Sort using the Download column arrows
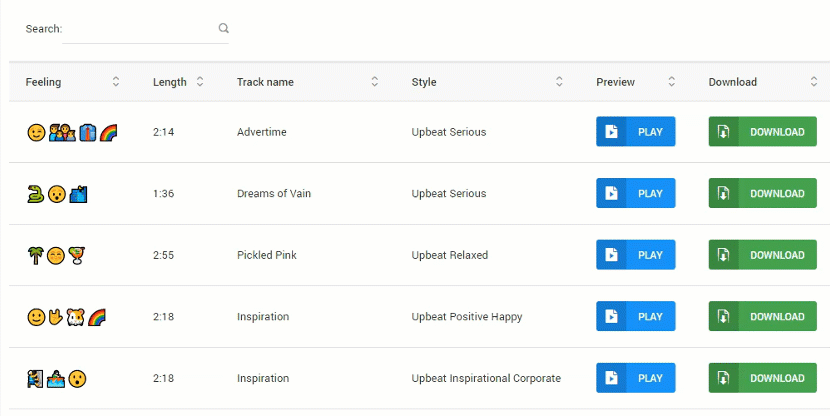Viewport: 830px width, 416px height. coord(815,82)
